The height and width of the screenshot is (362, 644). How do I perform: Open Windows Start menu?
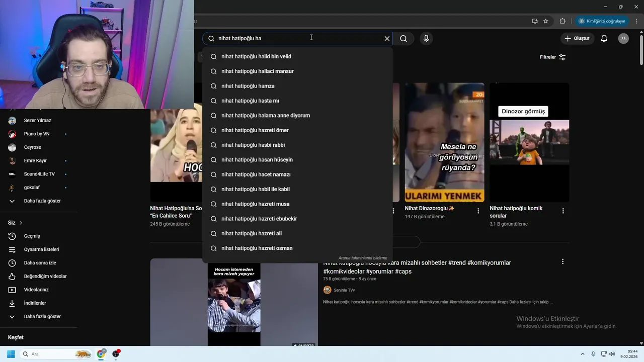pos(11,354)
